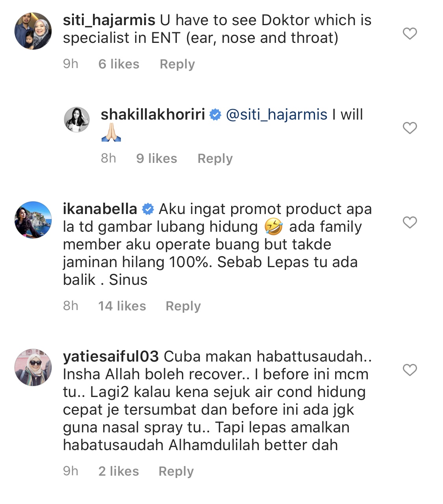
Task: Like siti_hajarmis's ENT specialist comment
Action: [x=410, y=33]
